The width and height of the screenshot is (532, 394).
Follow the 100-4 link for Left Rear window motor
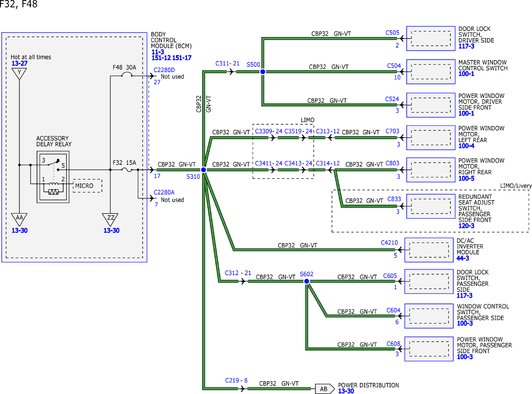(466, 146)
